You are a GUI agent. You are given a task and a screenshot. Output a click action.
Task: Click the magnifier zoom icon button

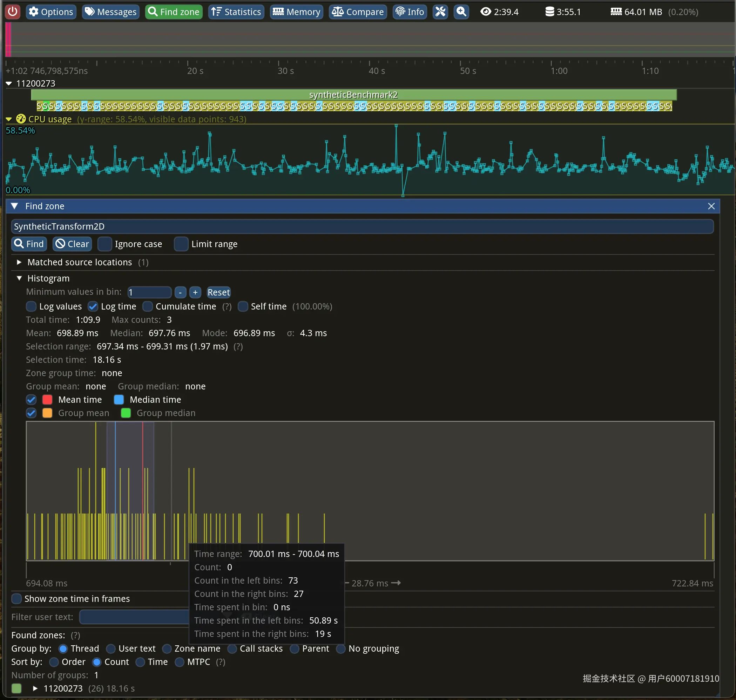pyautogui.click(x=461, y=12)
